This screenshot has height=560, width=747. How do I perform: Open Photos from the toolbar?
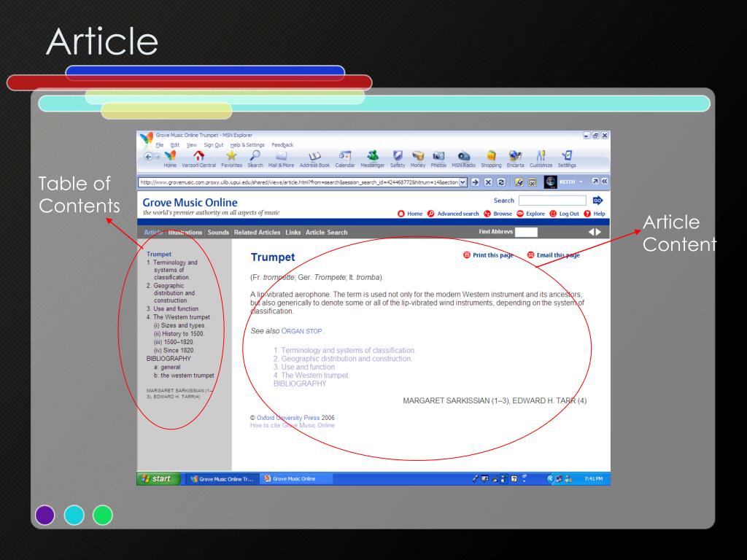coord(438,158)
